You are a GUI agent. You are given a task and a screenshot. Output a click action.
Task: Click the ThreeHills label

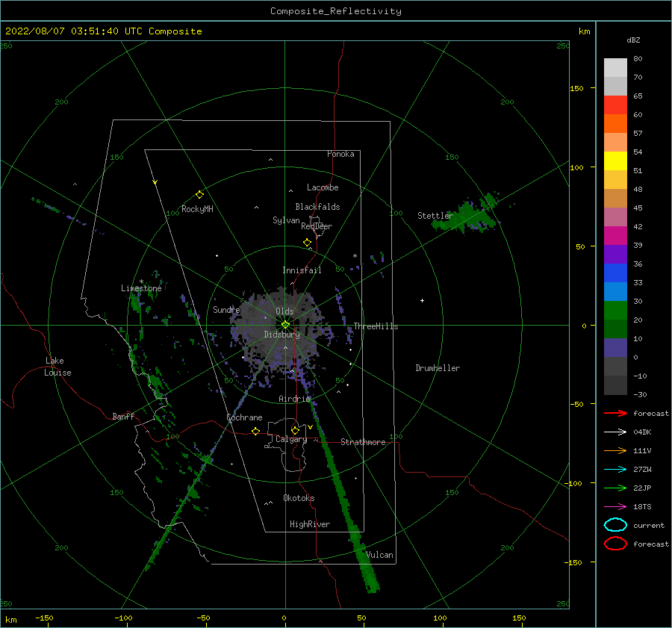[x=376, y=326]
